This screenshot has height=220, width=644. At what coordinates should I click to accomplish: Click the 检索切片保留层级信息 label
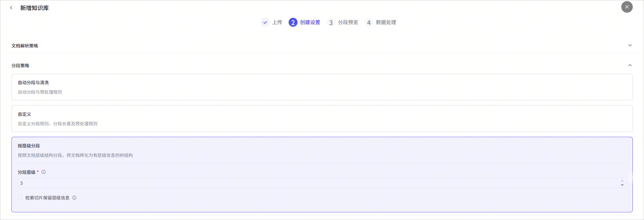click(47, 198)
